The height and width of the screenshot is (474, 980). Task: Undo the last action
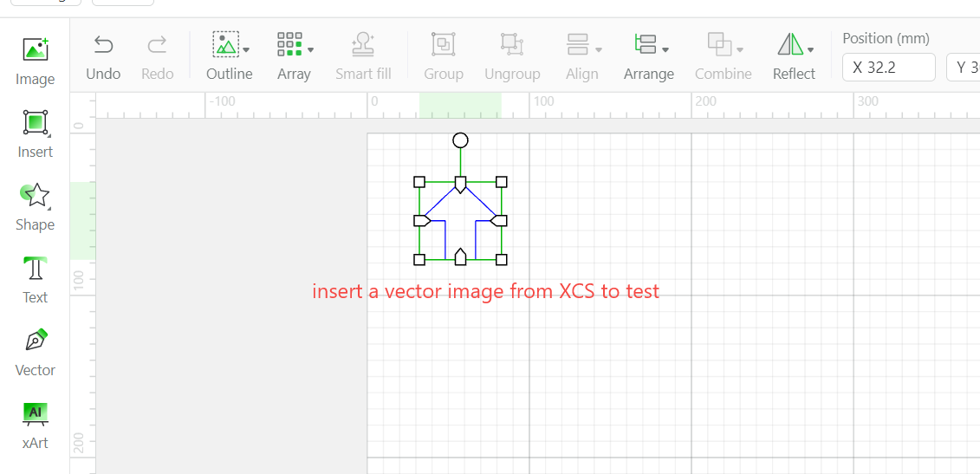coord(103,57)
